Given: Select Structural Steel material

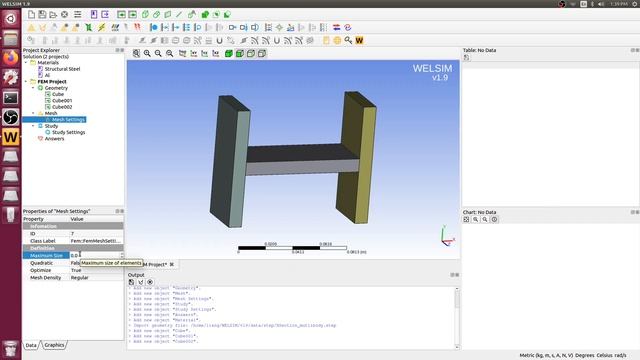Looking at the screenshot, I should point(62,69).
